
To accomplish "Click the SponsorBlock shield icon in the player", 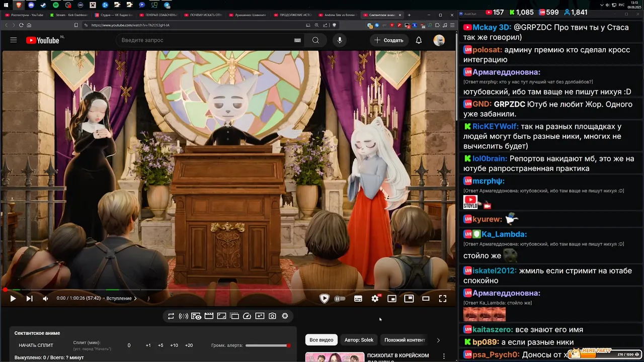I will 325,299.
